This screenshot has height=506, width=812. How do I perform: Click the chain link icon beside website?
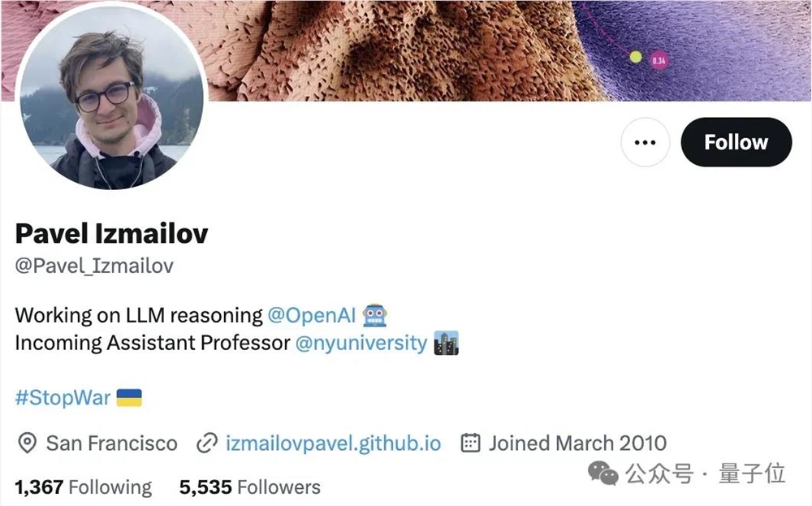pos(206,443)
